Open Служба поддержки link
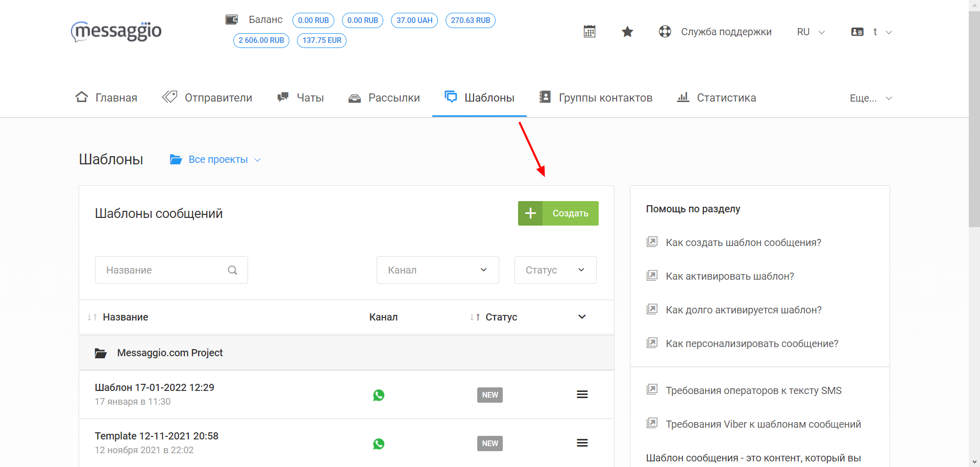The image size is (980, 467). coord(726,32)
